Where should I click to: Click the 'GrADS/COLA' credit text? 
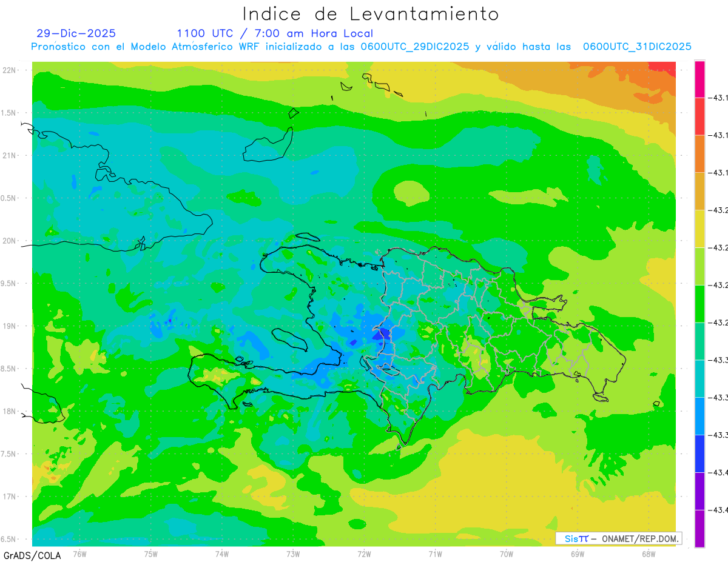(32, 555)
